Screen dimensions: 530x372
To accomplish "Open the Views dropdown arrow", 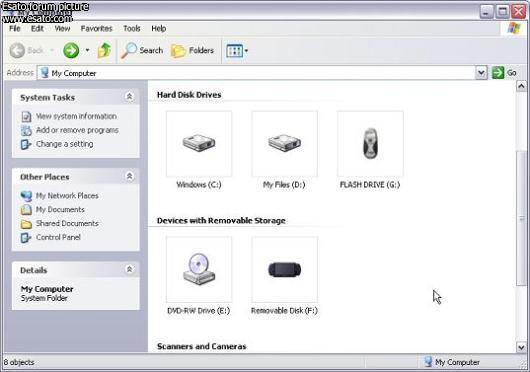I will pyautogui.click(x=246, y=51).
